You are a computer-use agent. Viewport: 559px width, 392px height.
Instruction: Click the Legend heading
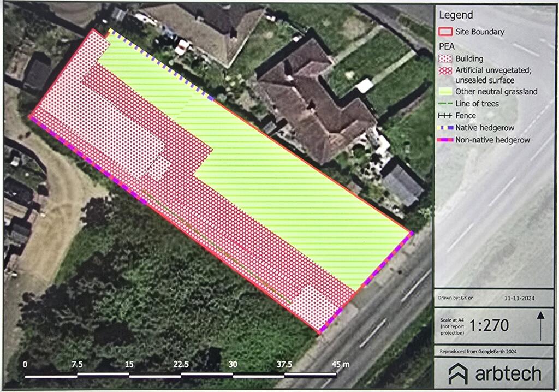[x=456, y=15]
